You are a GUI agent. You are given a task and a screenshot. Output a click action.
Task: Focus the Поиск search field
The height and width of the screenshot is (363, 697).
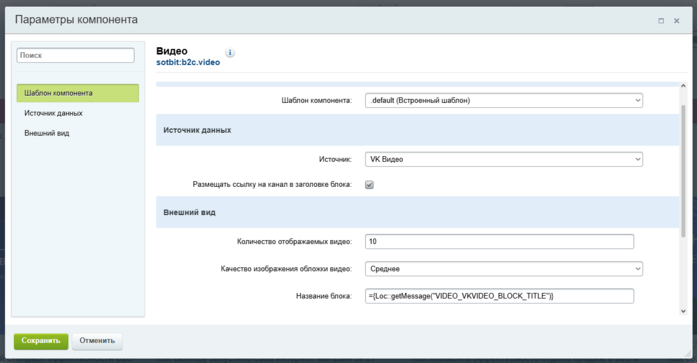coord(76,55)
